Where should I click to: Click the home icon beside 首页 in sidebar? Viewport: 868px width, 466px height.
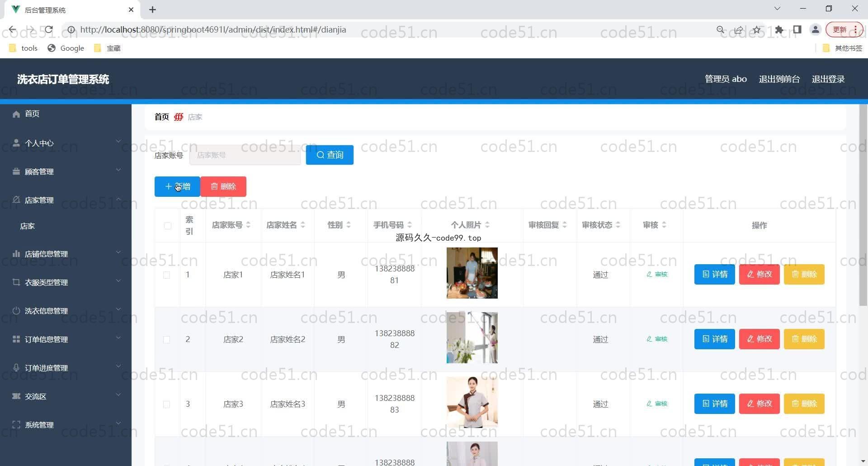(16, 114)
